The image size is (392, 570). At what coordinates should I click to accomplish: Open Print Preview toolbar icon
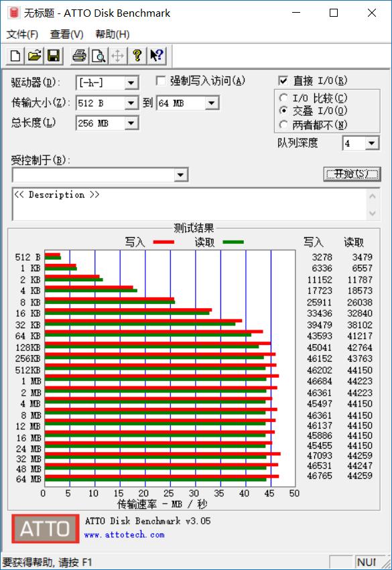coord(99,56)
